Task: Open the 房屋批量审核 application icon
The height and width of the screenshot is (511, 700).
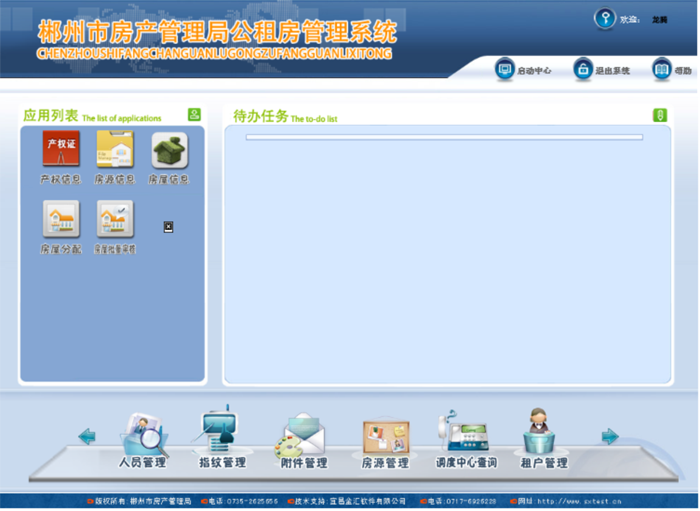Action: click(x=115, y=218)
